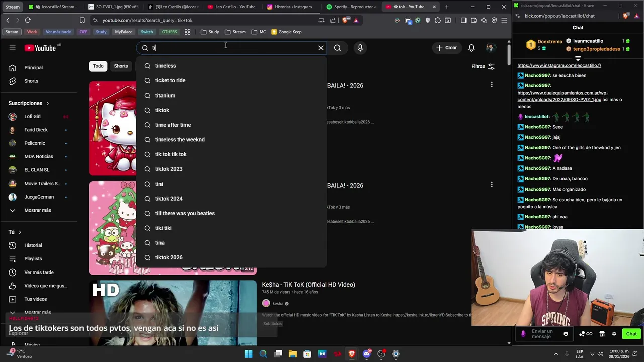Open the Kick chat shop icon
Viewport: 644px width, 362px height.
click(x=602, y=334)
